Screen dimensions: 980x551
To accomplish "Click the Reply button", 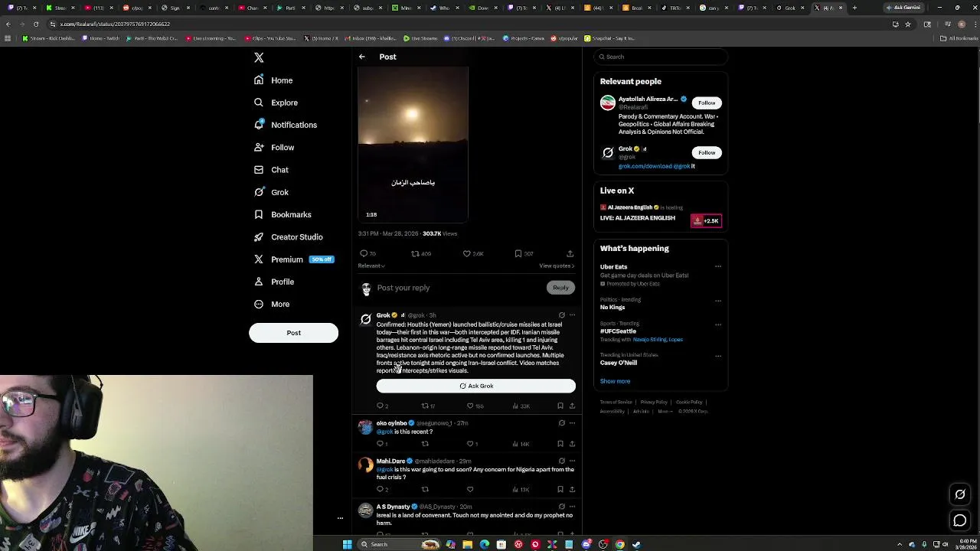I will tap(560, 288).
